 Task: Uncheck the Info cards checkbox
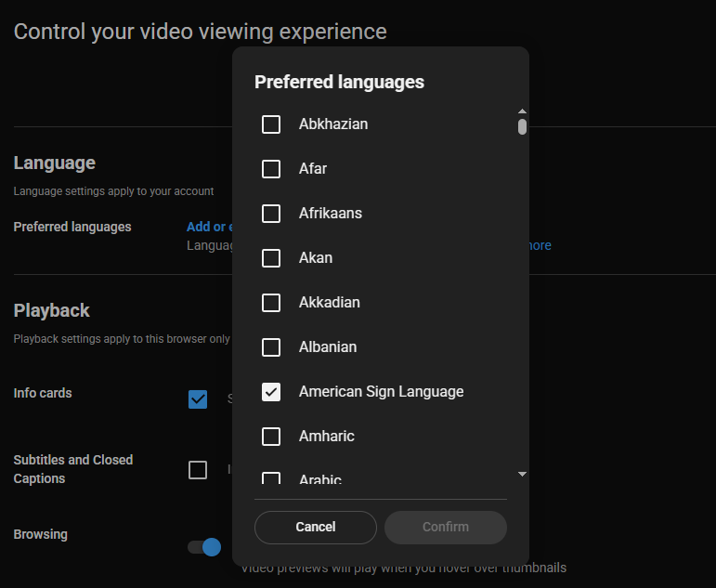point(198,399)
